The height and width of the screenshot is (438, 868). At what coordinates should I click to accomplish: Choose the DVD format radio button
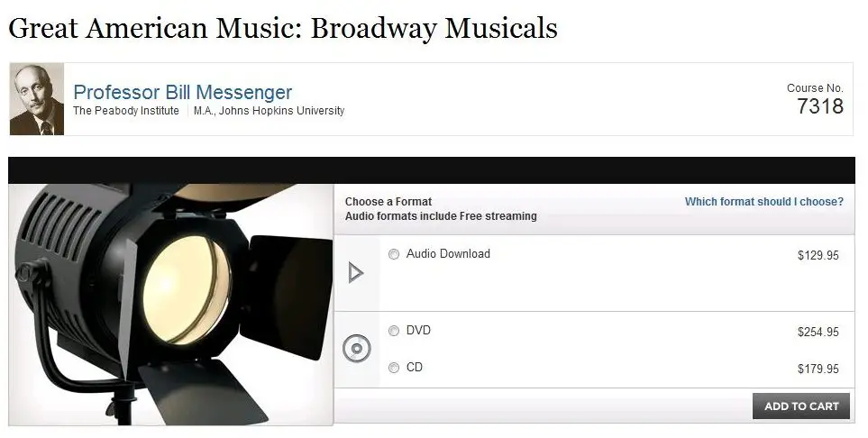coord(394,331)
